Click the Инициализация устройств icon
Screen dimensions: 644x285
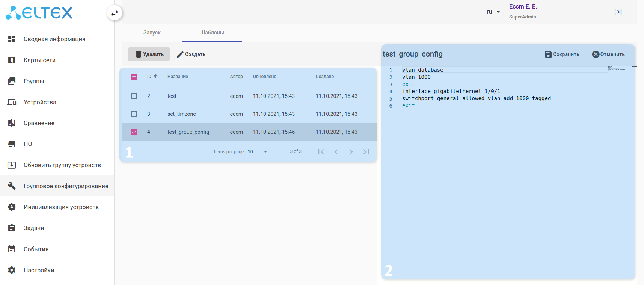[12, 207]
